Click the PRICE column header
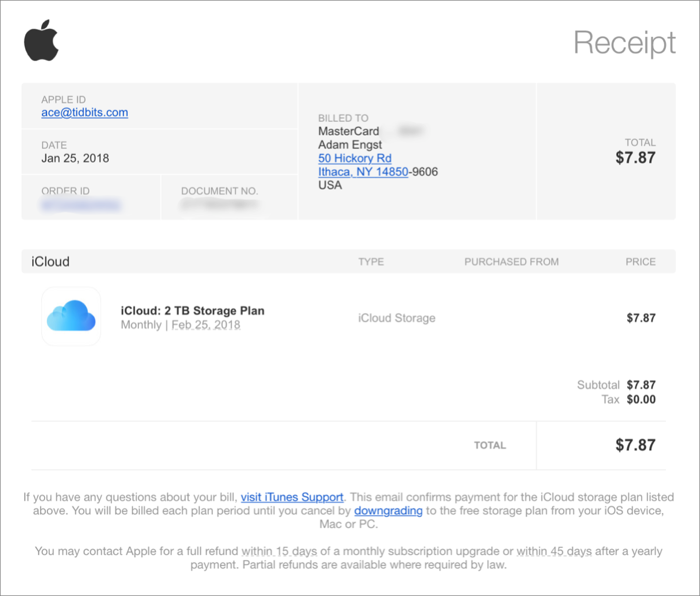Screen dimensions: 700x596 coord(641,262)
